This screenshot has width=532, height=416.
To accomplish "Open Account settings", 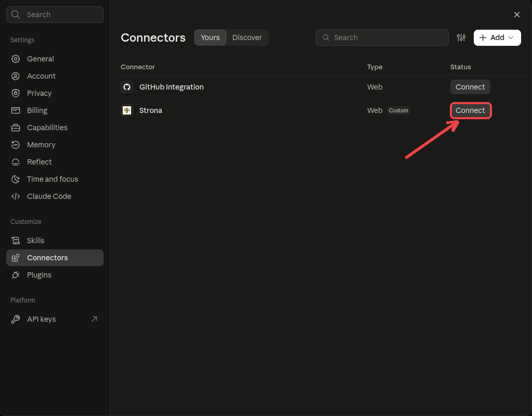I will point(55,76).
